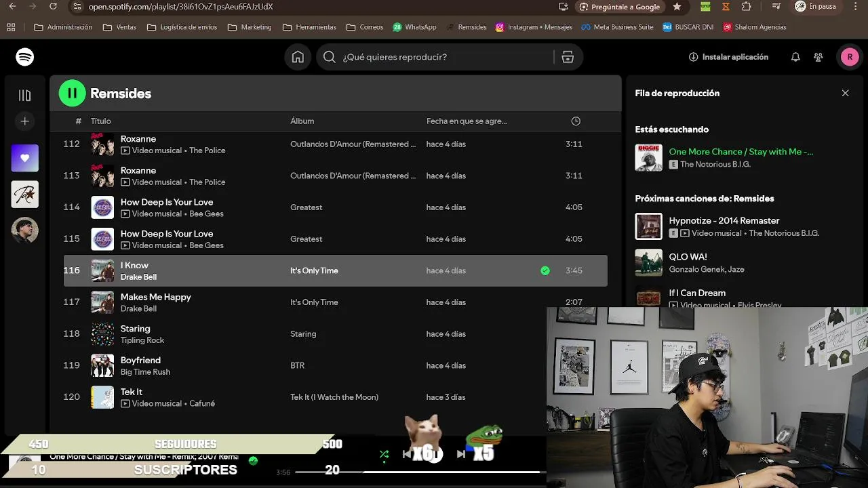Seek on the song progress bar
The image size is (868, 488).
[420, 472]
